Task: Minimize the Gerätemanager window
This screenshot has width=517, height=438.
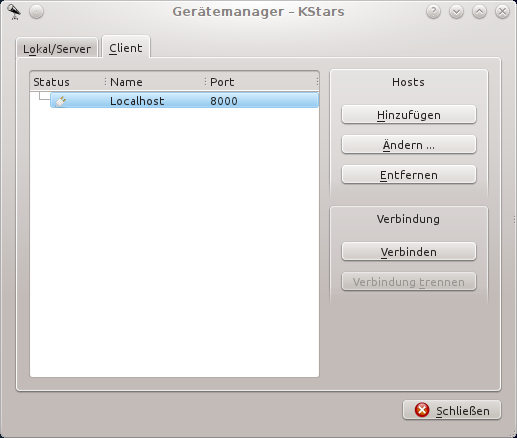Action: coord(456,12)
